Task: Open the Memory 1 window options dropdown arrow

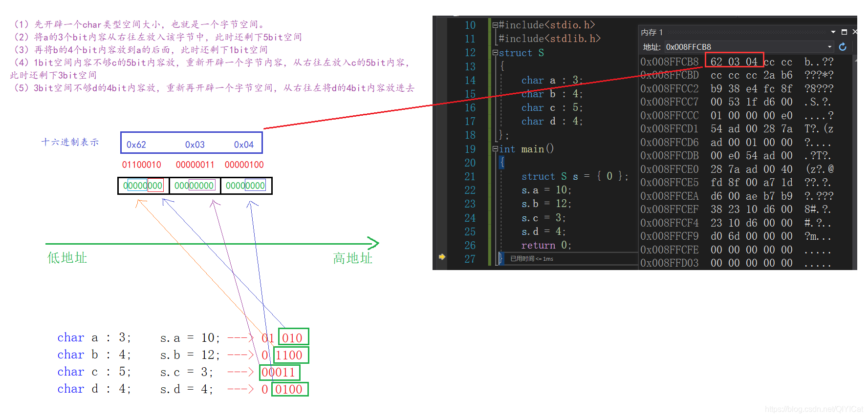Action: pos(833,32)
